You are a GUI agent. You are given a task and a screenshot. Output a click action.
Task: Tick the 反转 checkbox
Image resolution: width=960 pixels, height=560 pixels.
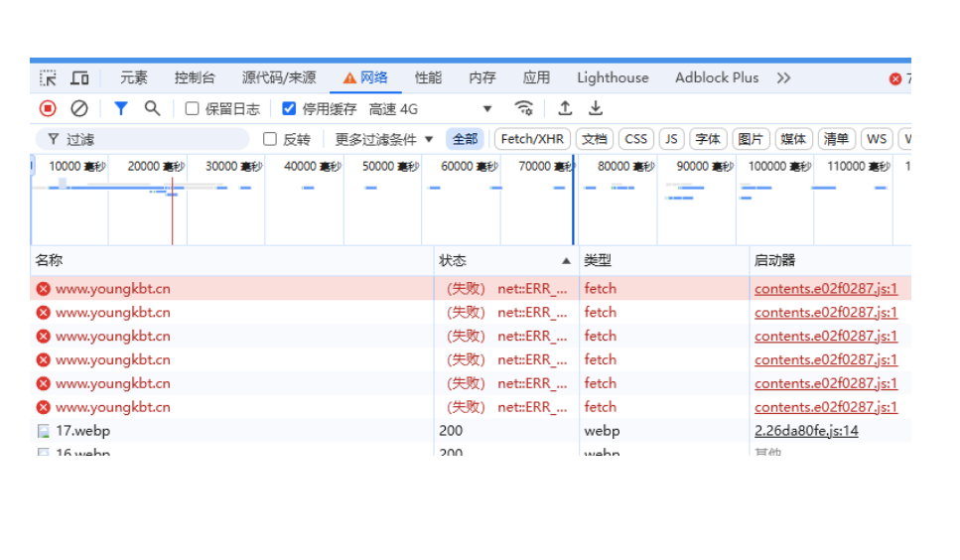click(270, 140)
